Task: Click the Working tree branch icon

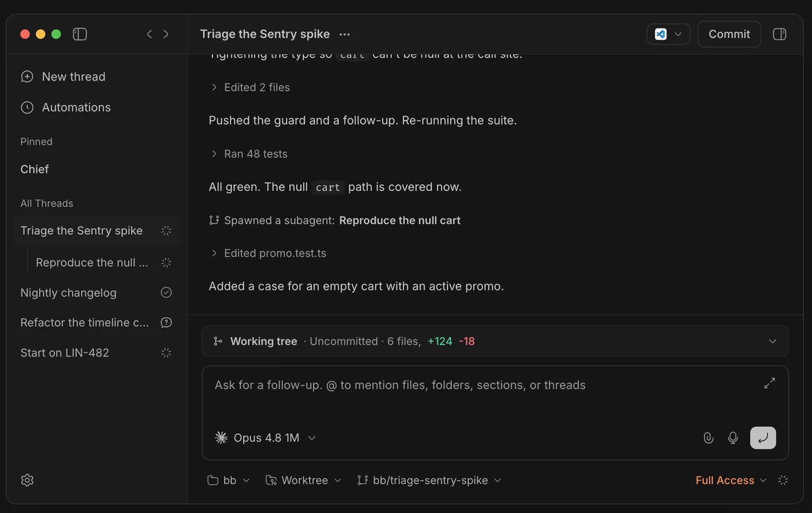Action: (x=218, y=341)
